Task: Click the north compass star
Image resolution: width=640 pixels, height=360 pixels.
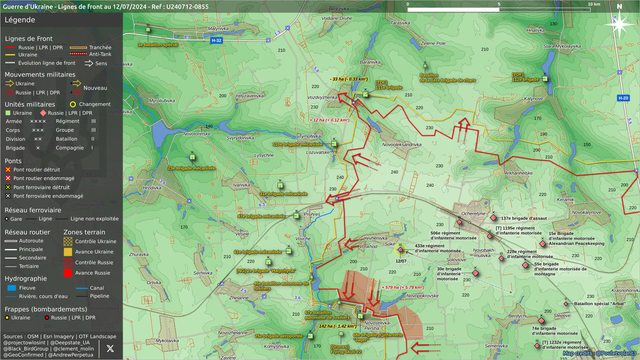Action: [x=620, y=24]
